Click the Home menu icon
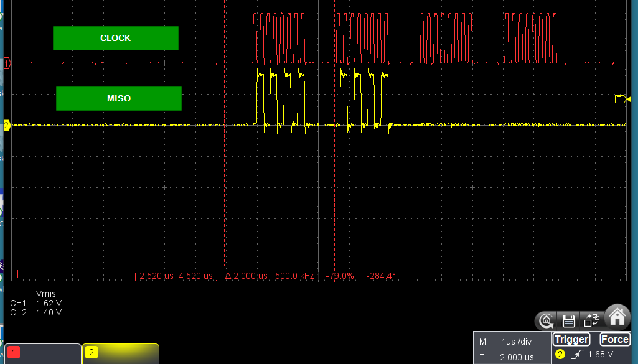This screenshot has height=364, width=638. (617, 316)
